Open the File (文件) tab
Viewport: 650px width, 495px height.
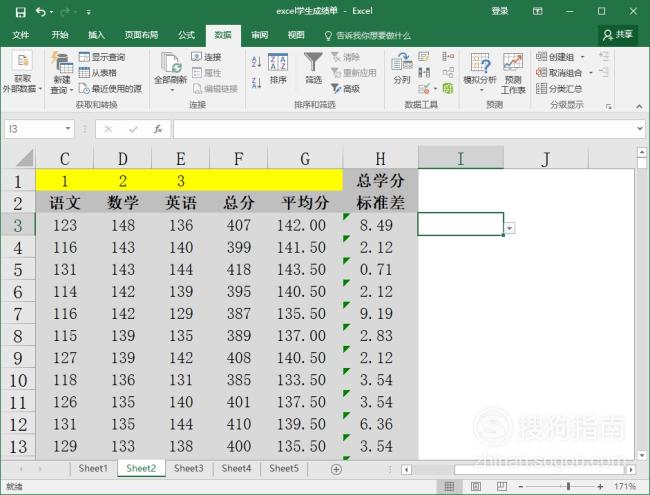point(21,35)
